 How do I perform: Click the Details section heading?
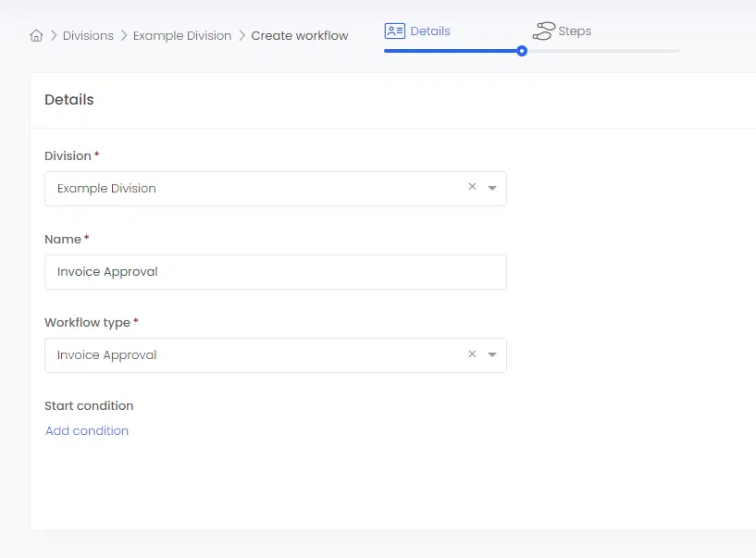pyautogui.click(x=69, y=99)
